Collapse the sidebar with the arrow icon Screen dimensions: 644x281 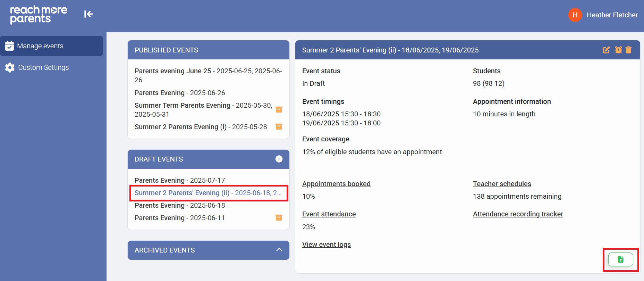click(x=88, y=14)
